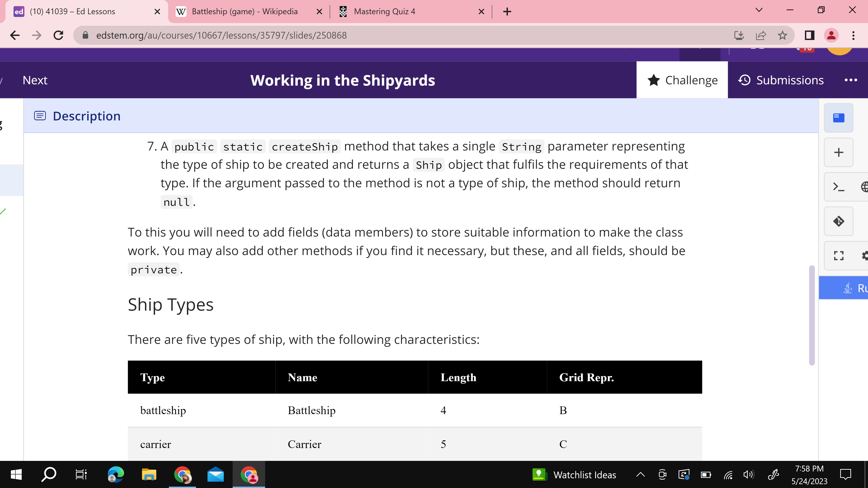Viewport: 868px width, 488px height.
Task: Toggle the dark reading mode browser icon
Action: pyautogui.click(x=809, y=35)
